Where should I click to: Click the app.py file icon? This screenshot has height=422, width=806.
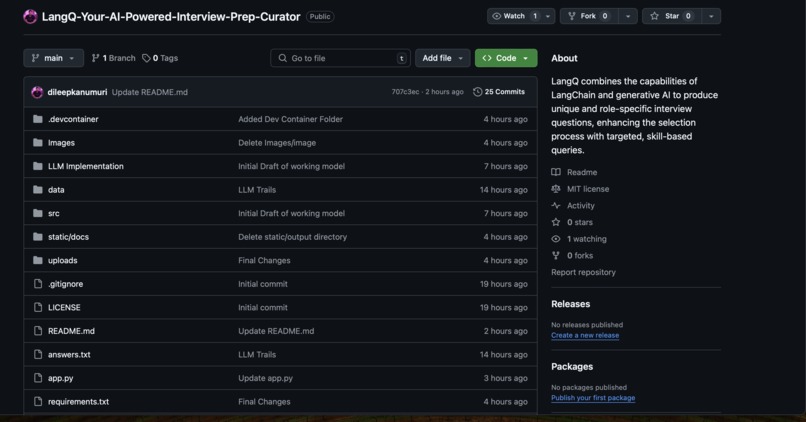tap(38, 378)
